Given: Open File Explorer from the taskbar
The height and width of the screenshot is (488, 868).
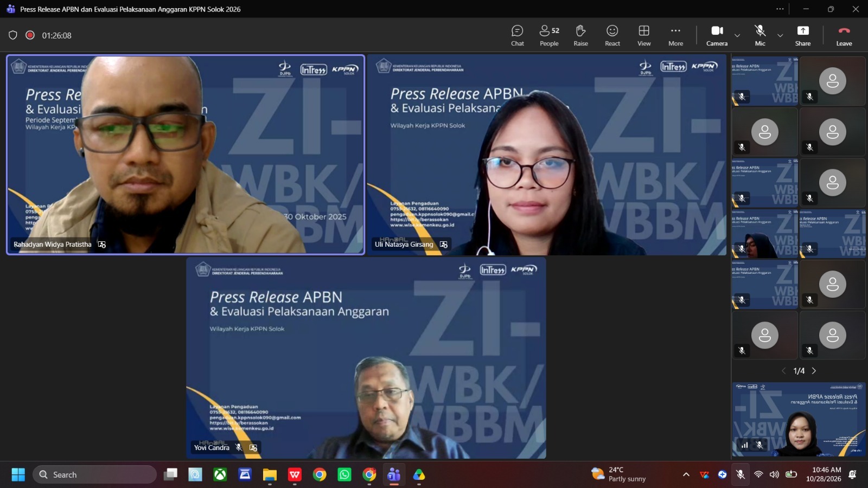Looking at the screenshot, I should pyautogui.click(x=270, y=475).
